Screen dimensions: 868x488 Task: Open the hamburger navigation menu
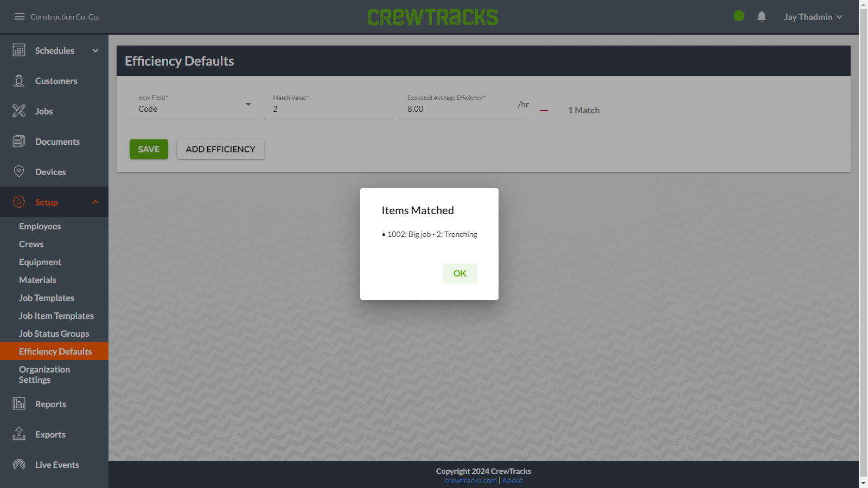pos(20,16)
